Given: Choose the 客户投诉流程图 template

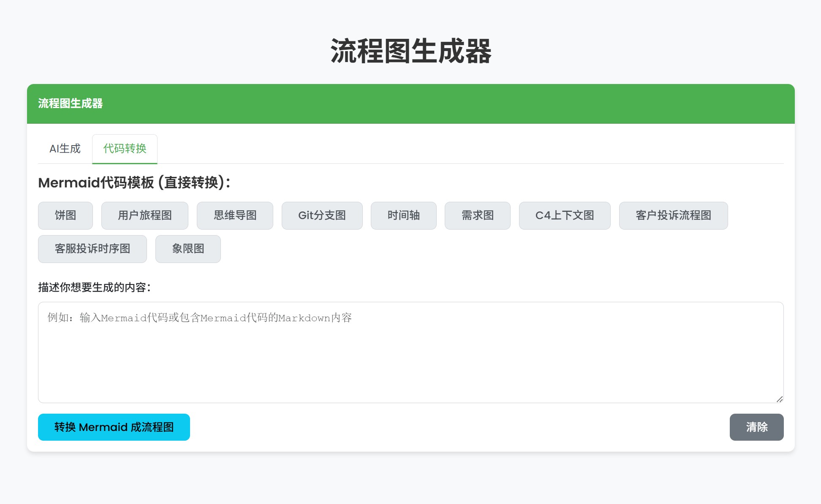Looking at the screenshot, I should [673, 216].
